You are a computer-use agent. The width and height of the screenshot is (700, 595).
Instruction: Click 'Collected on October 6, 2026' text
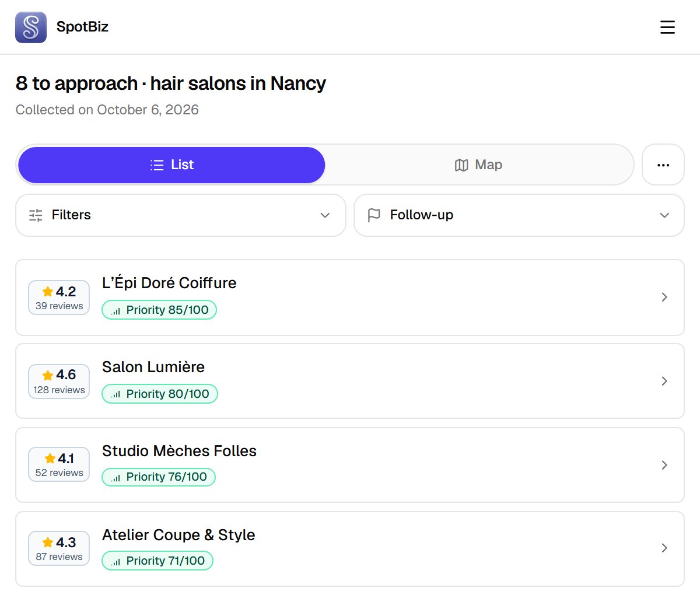tap(107, 110)
